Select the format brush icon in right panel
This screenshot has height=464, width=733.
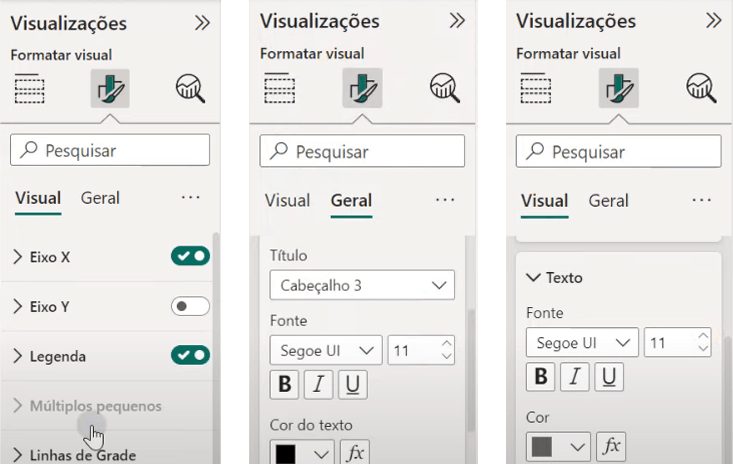pyautogui.click(x=618, y=87)
